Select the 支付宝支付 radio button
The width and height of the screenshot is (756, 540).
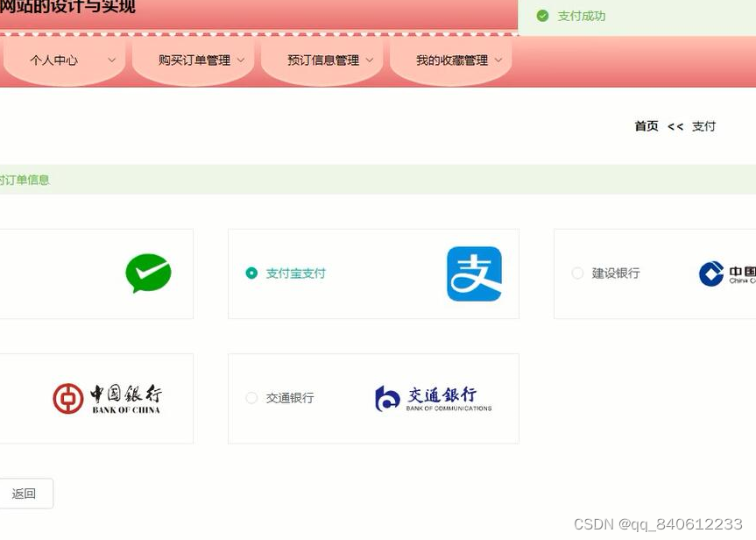click(x=251, y=273)
